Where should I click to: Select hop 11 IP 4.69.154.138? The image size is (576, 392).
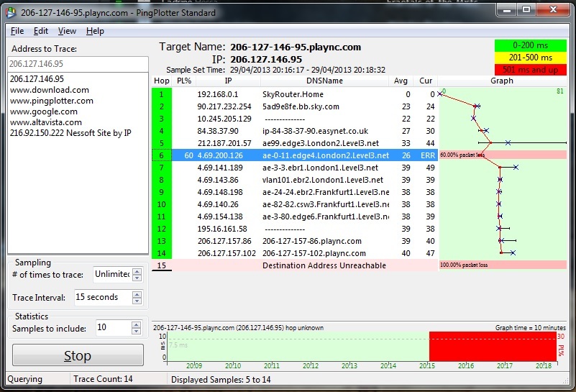(x=220, y=216)
